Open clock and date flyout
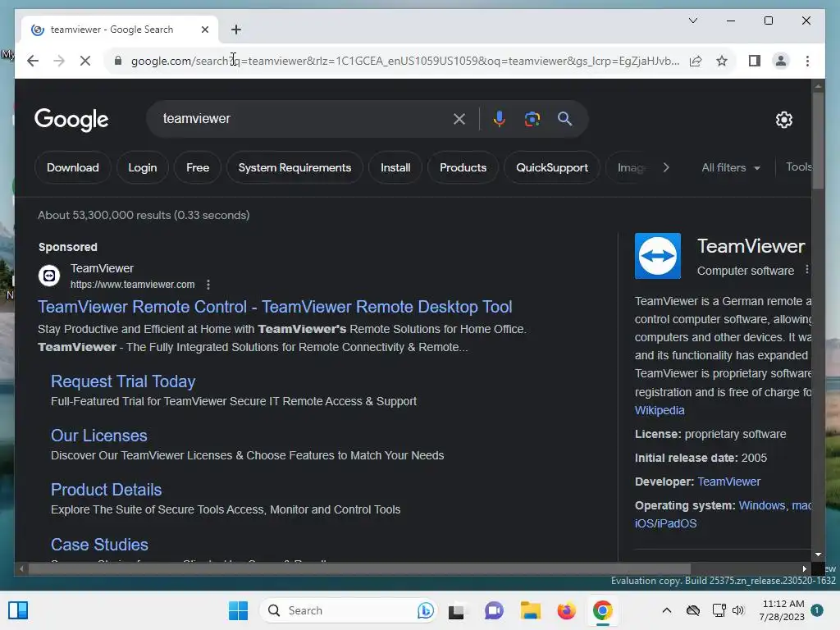The image size is (840, 630). [x=782, y=610]
